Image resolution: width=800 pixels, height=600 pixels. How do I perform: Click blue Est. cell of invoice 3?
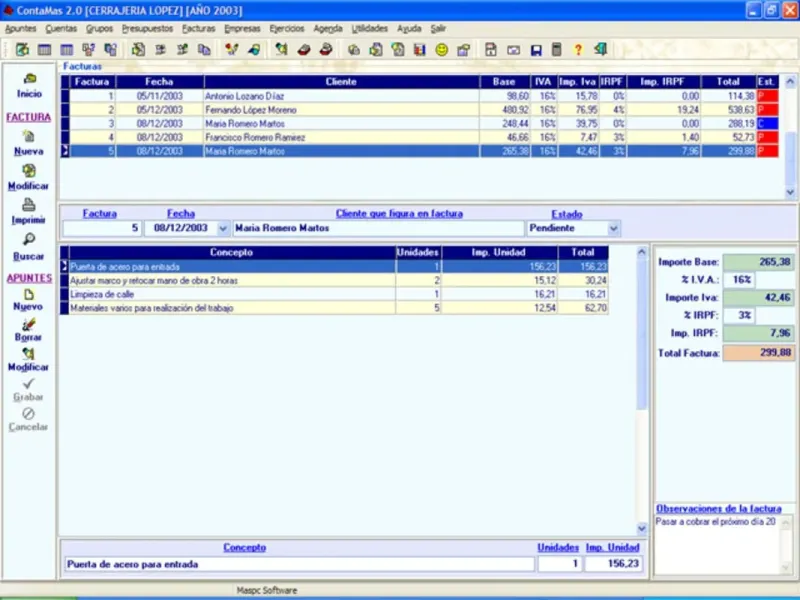[x=767, y=123]
